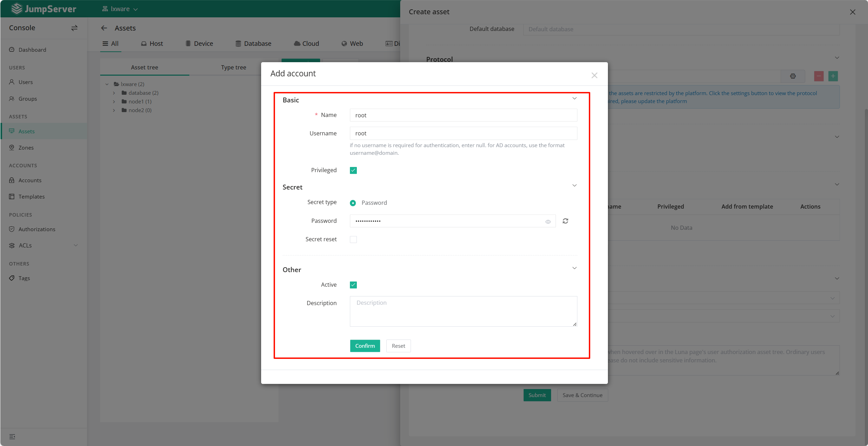Switch to the Type tree tab

coord(233,67)
